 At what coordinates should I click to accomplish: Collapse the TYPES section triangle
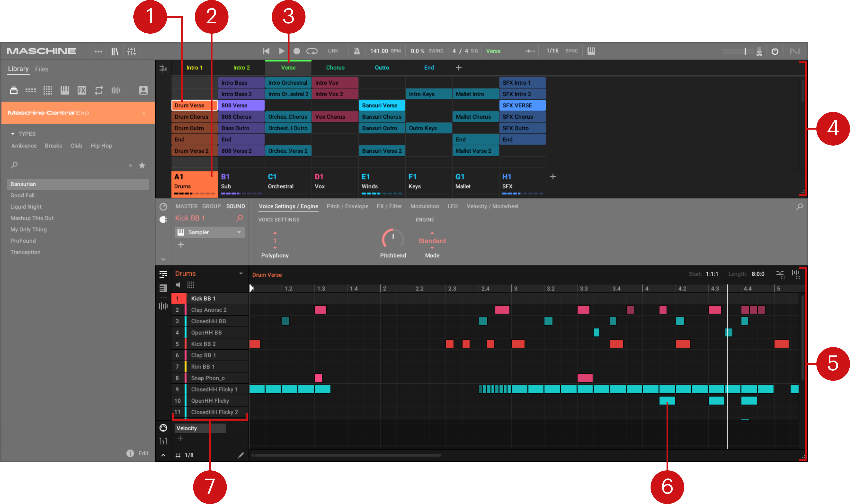[13, 134]
